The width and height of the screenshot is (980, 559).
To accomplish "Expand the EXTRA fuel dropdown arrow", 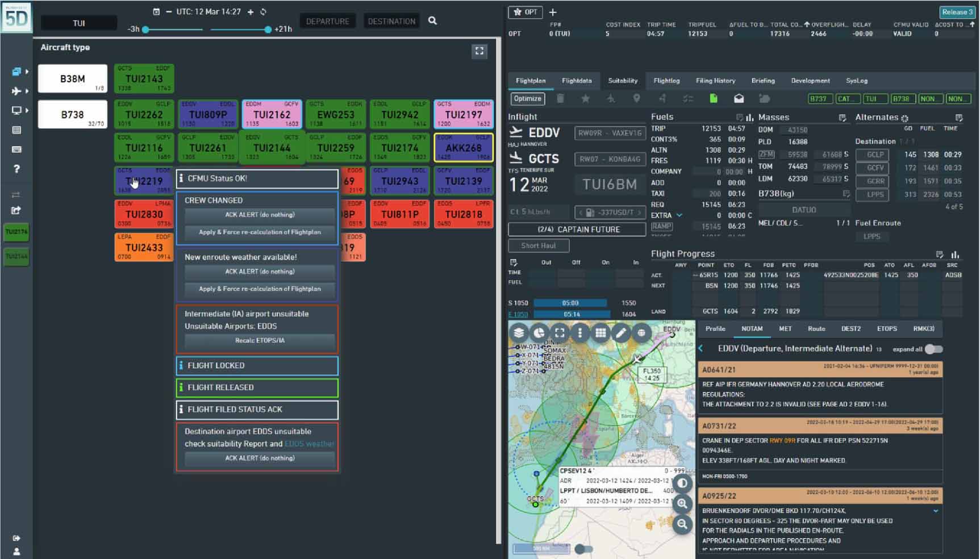I will tap(678, 215).
